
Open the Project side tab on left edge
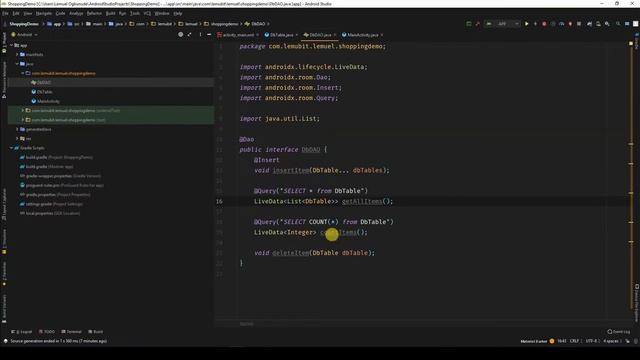4,42
